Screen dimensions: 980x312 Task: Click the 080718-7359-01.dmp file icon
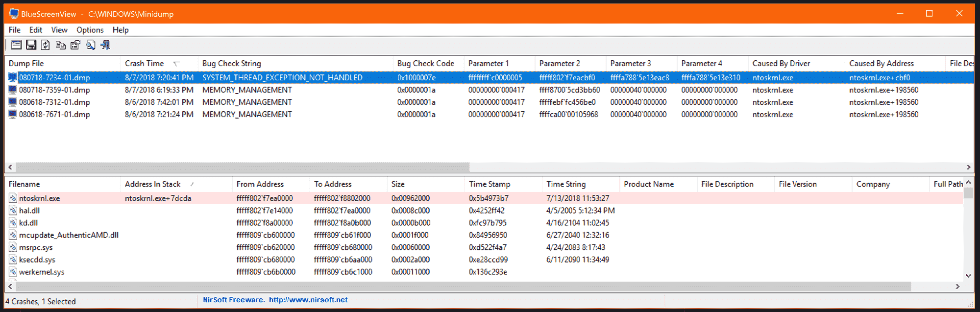pyautogui.click(x=13, y=90)
